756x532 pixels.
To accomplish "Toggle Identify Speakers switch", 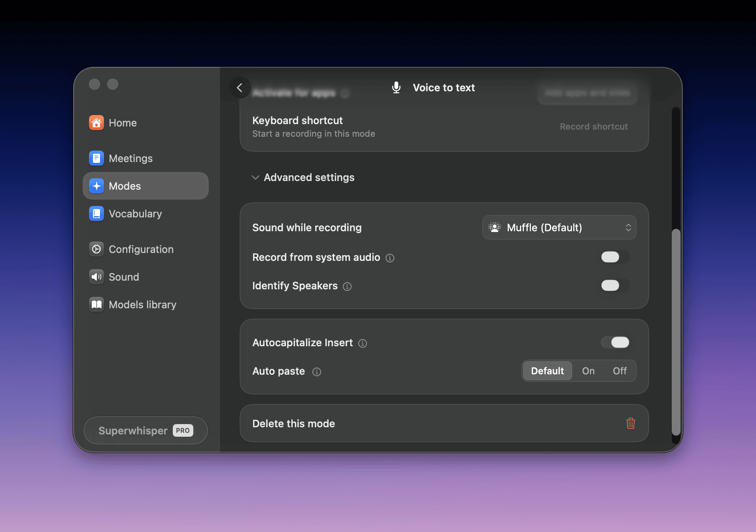I will (615, 286).
